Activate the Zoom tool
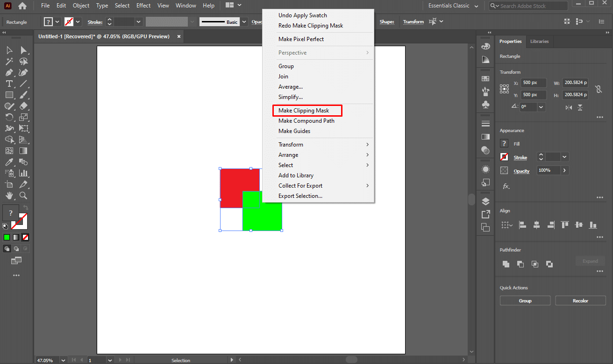 point(23,196)
